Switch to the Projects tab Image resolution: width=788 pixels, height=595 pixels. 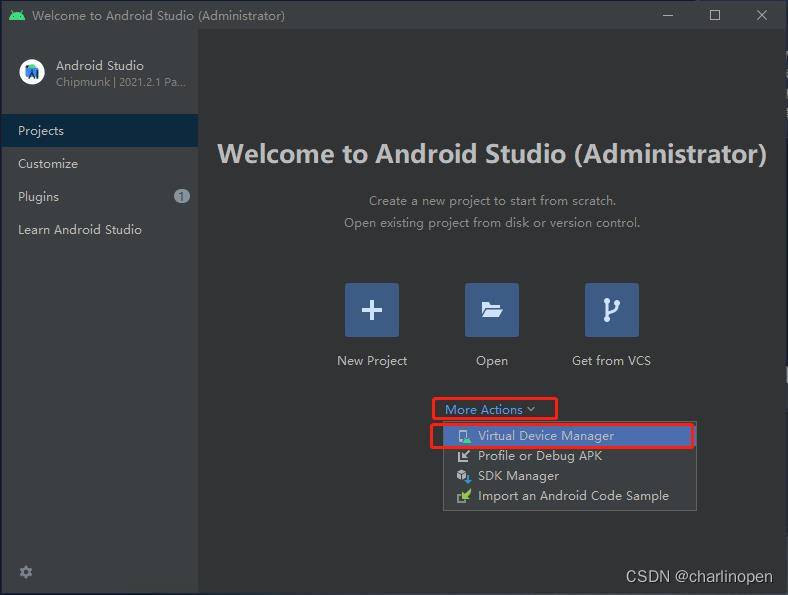click(41, 131)
